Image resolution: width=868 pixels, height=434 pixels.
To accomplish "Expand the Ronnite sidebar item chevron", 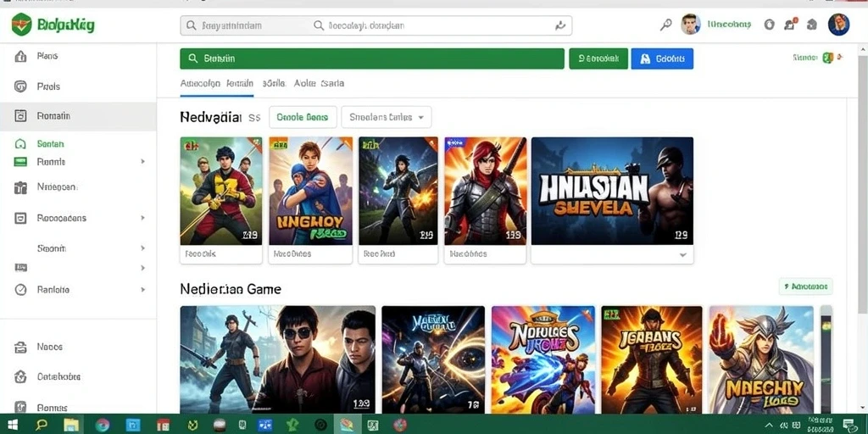I will coord(142,162).
